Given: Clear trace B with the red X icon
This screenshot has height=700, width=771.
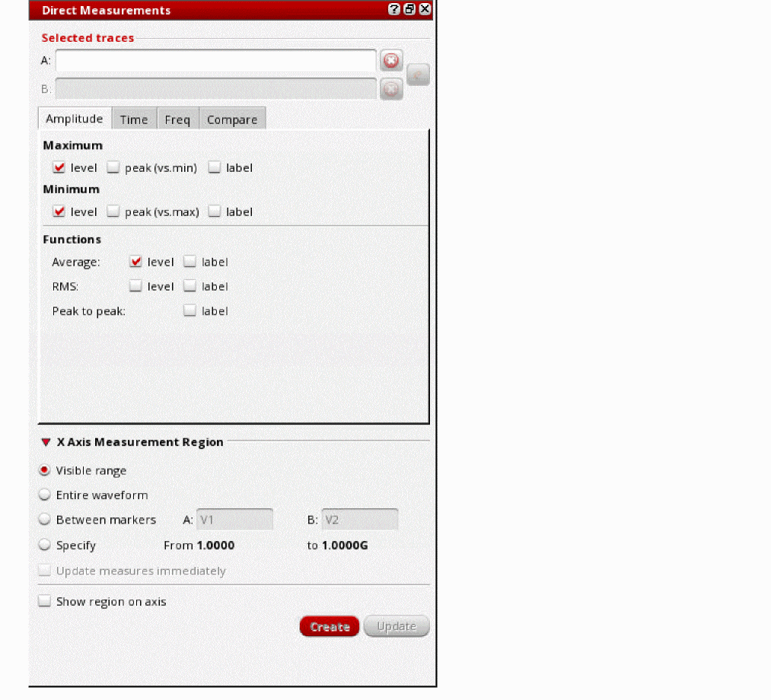Looking at the screenshot, I should point(391,89).
